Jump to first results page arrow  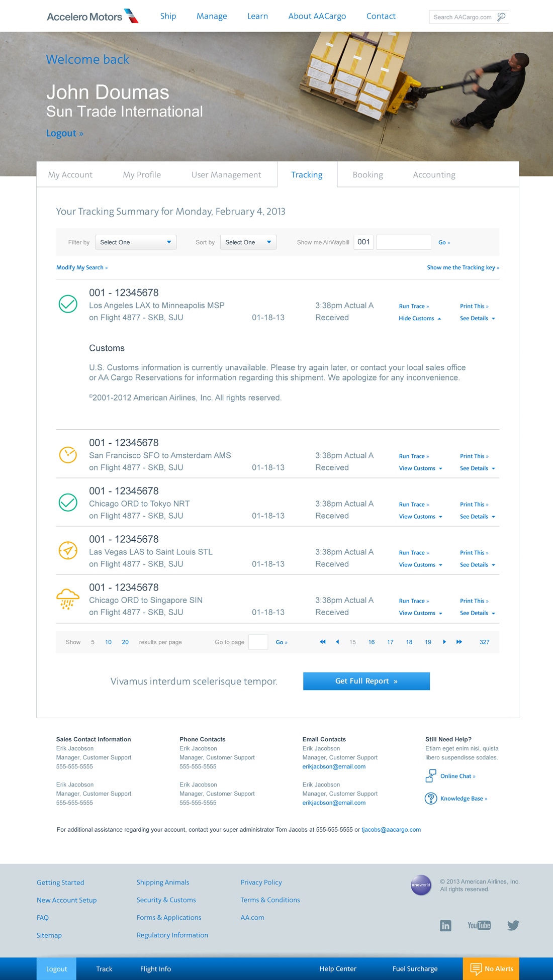323,642
